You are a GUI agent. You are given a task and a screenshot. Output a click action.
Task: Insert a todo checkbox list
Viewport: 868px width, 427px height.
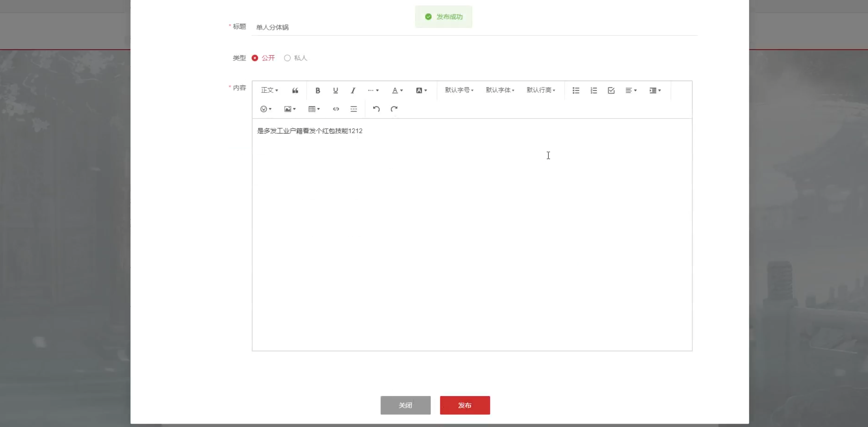[x=611, y=90]
